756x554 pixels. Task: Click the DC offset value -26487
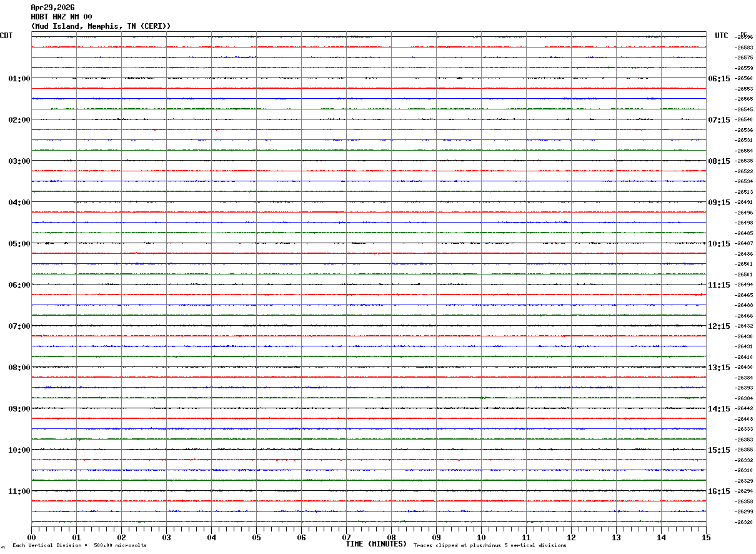pyautogui.click(x=744, y=243)
